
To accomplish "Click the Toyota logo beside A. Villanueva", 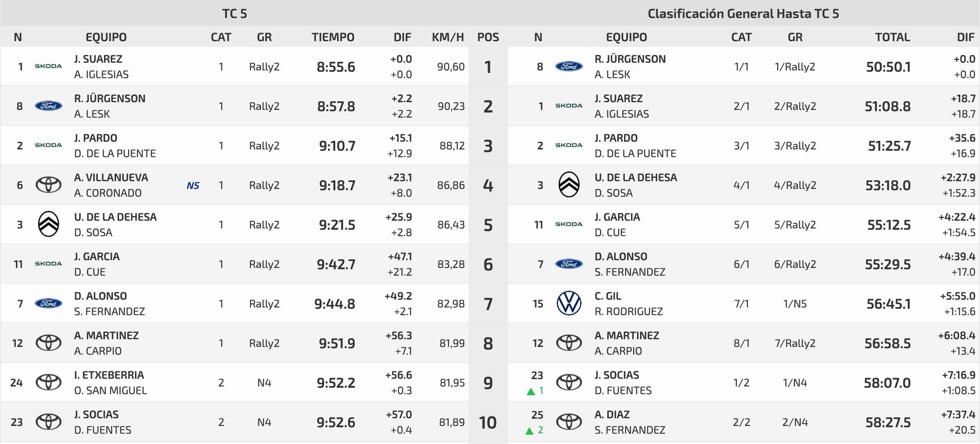I will pyautogui.click(x=48, y=185).
